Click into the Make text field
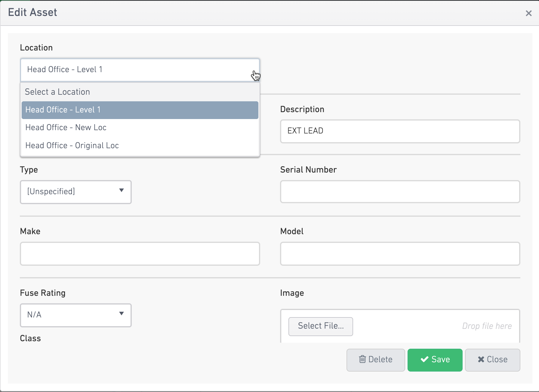Viewport: 539px width, 392px height. 140,254
